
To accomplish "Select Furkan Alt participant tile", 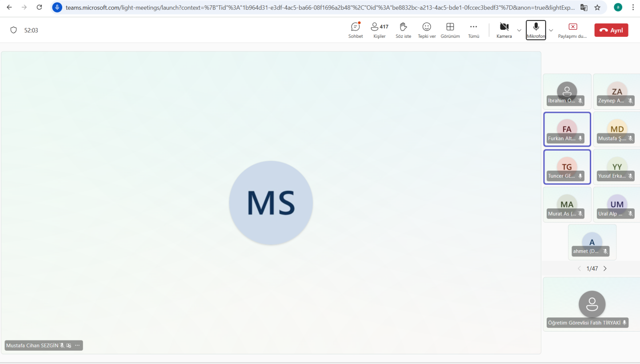I will tap(567, 129).
